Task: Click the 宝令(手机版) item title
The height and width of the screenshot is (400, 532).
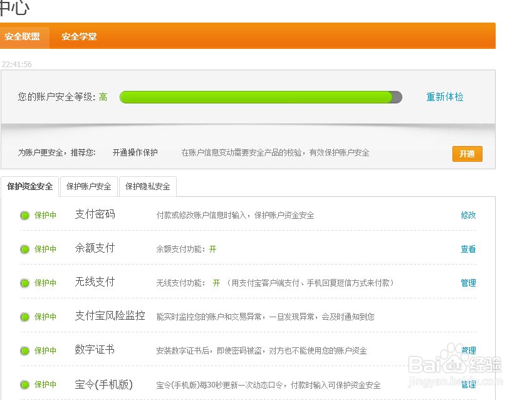Action: (x=104, y=384)
